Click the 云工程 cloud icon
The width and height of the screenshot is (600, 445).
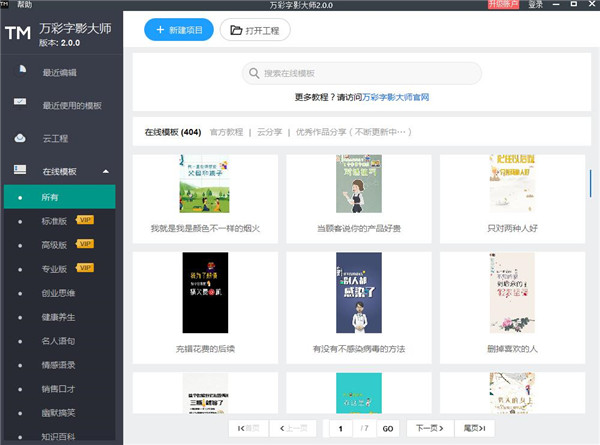click(x=20, y=138)
